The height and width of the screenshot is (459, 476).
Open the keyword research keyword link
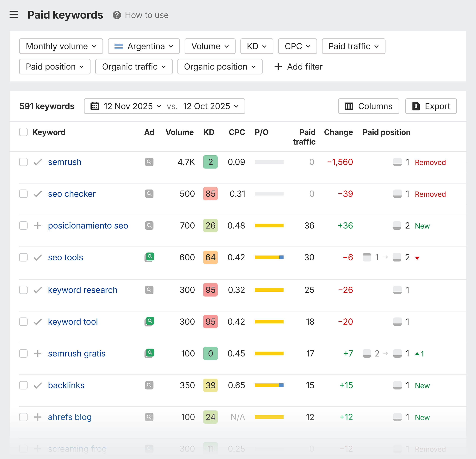coord(83,290)
